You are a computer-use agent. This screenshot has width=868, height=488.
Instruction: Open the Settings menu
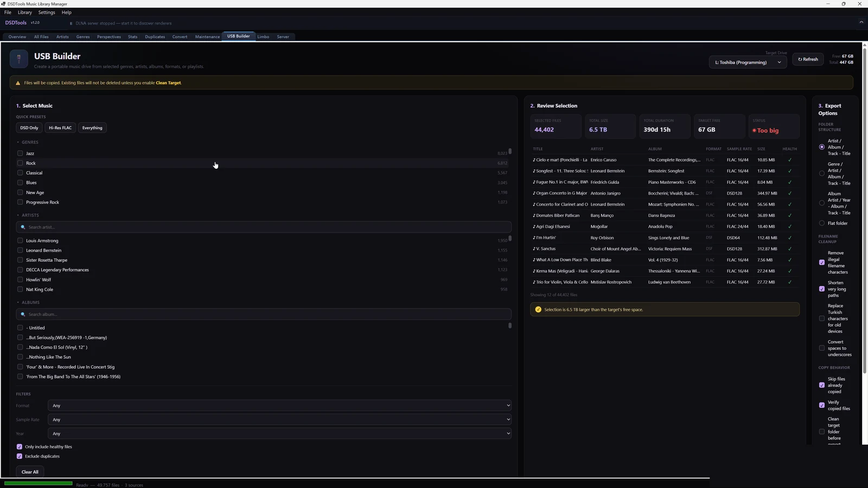[x=47, y=12]
